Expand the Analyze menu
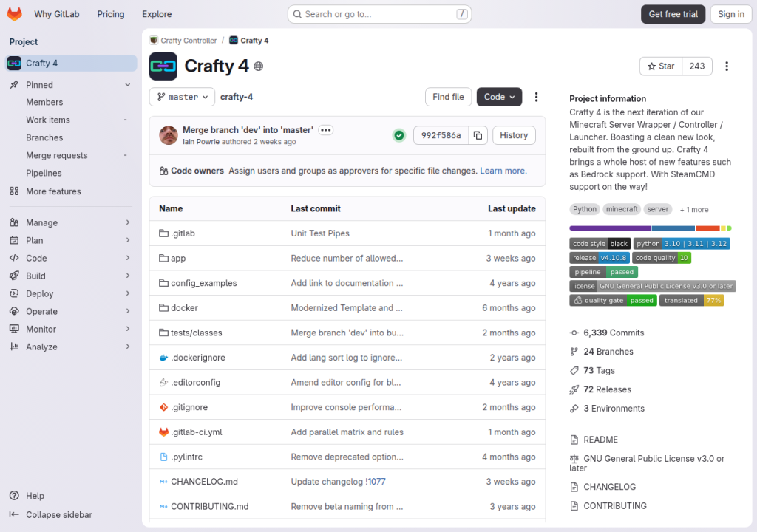 pos(70,347)
